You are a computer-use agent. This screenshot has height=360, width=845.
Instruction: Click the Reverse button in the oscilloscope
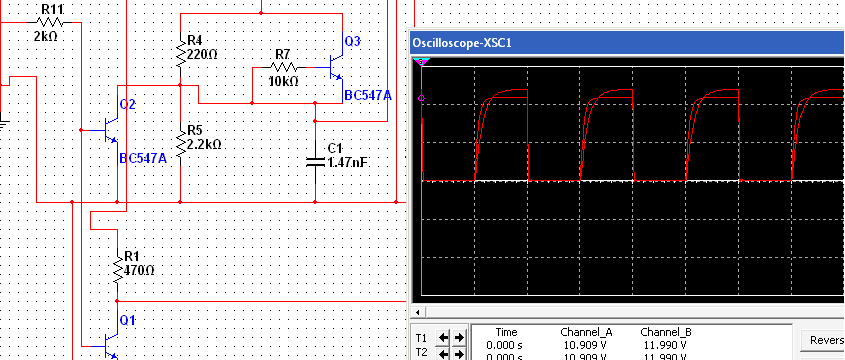tap(822, 340)
